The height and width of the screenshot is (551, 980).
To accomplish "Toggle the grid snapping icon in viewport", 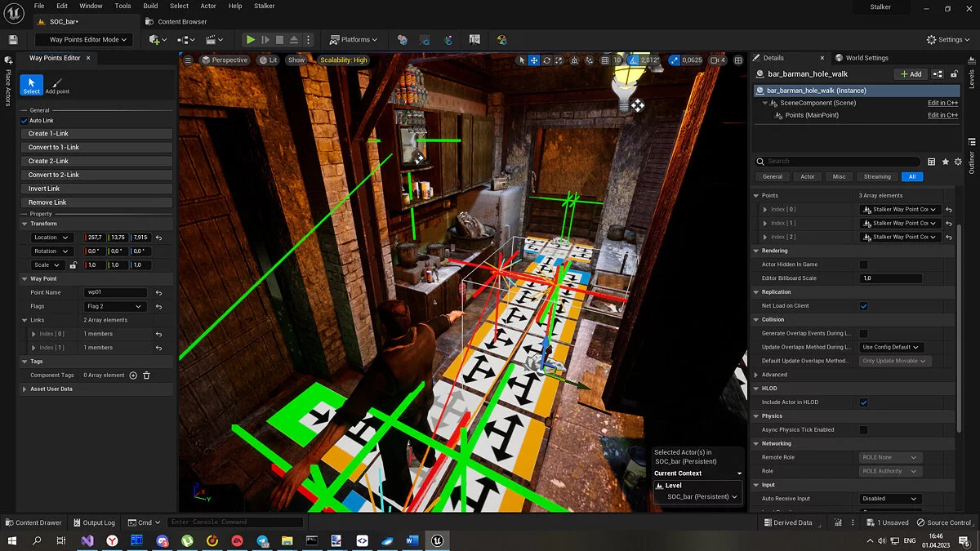I will click(605, 60).
